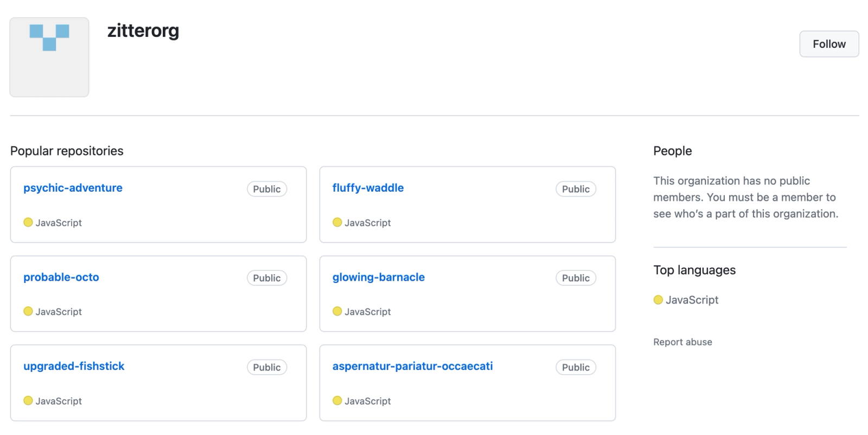Open the psychic-adventure repository
This screenshot has width=868, height=435.
click(x=73, y=188)
